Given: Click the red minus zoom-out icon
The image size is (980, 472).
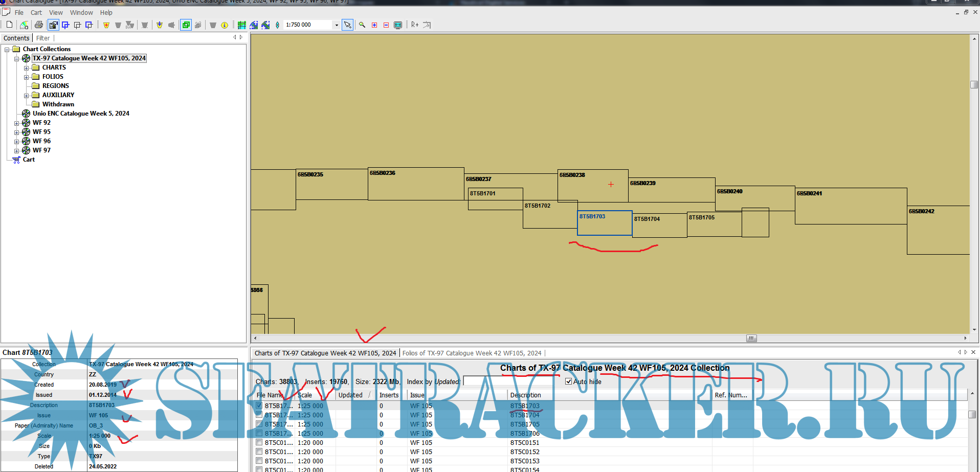Looking at the screenshot, I should click(x=386, y=25).
